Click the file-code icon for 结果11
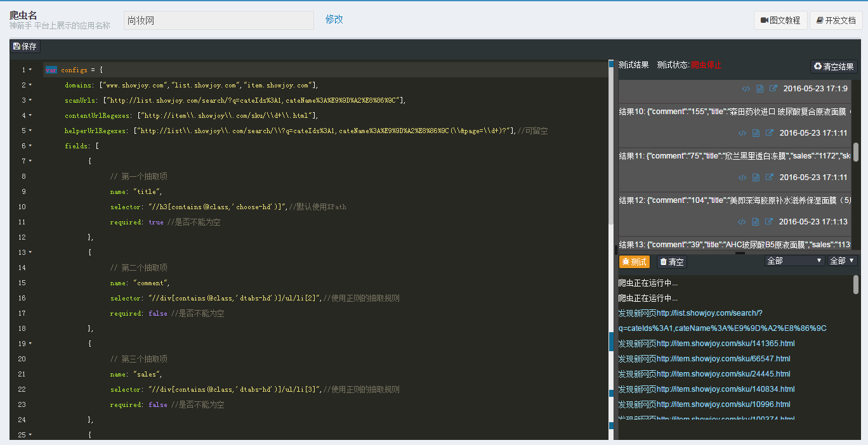Viewport: 868px width, 445px height. [x=756, y=177]
